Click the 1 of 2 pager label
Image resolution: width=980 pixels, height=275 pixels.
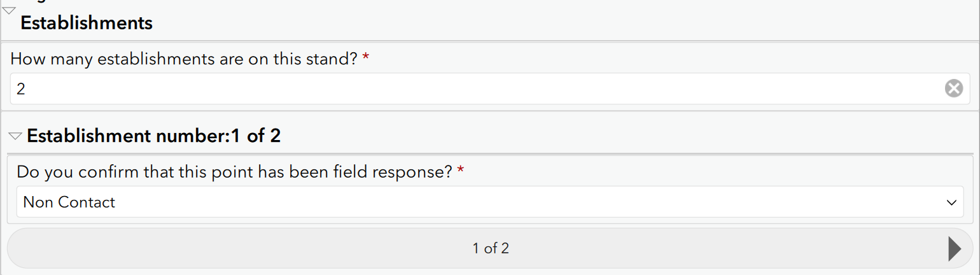click(x=490, y=248)
